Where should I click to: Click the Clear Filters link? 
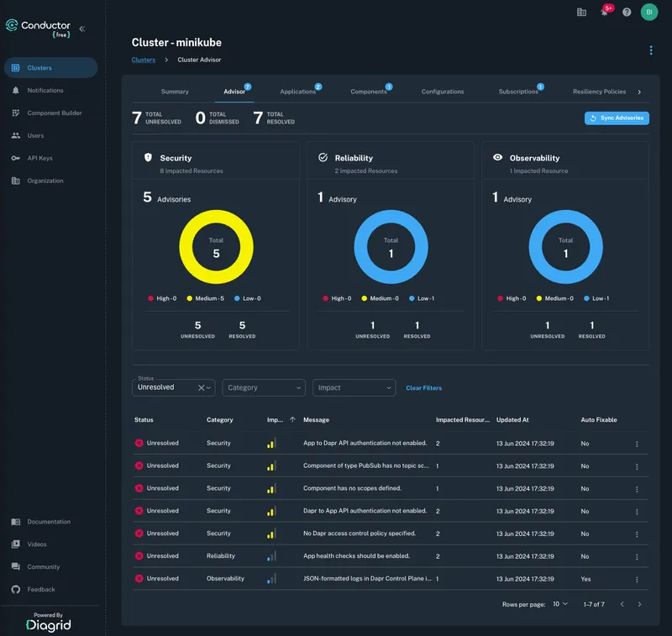(x=423, y=388)
